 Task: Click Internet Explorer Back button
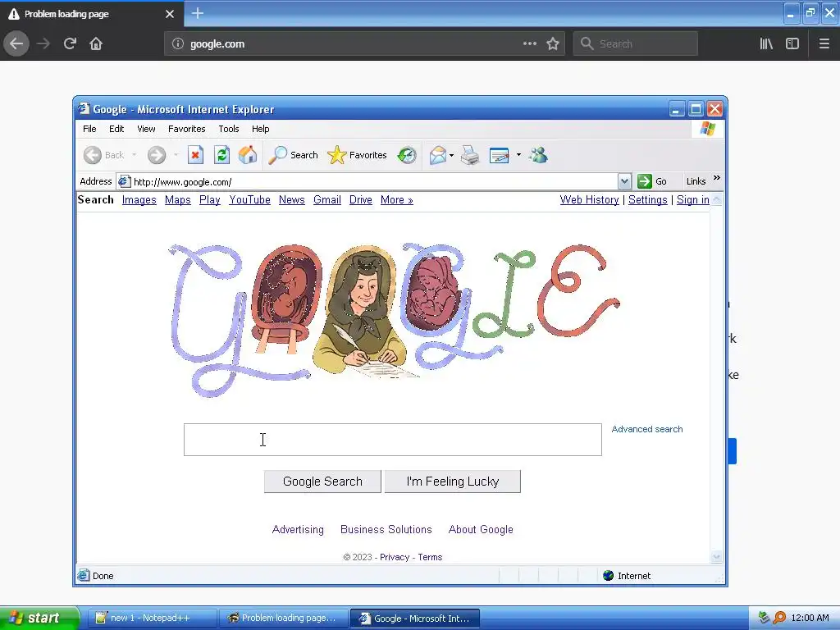[x=104, y=155]
